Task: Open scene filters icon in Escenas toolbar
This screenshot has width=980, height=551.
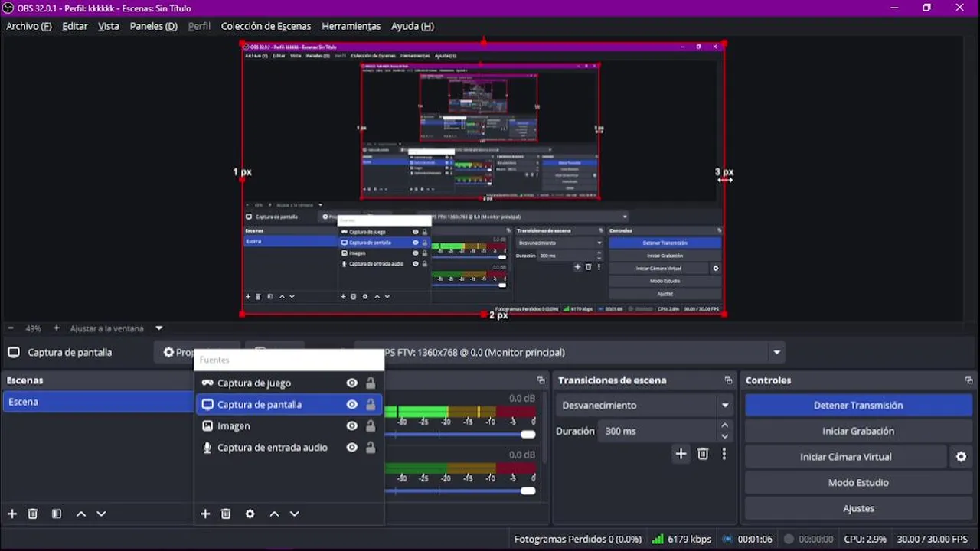Action: [x=57, y=514]
